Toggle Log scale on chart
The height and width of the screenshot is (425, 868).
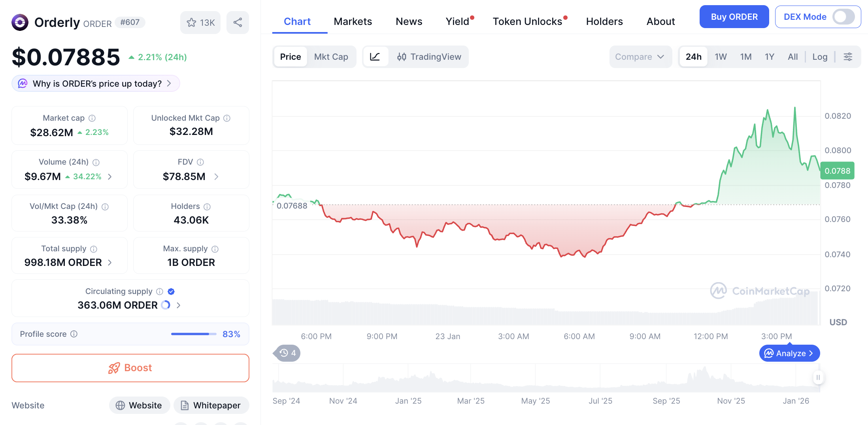pyautogui.click(x=819, y=57)
